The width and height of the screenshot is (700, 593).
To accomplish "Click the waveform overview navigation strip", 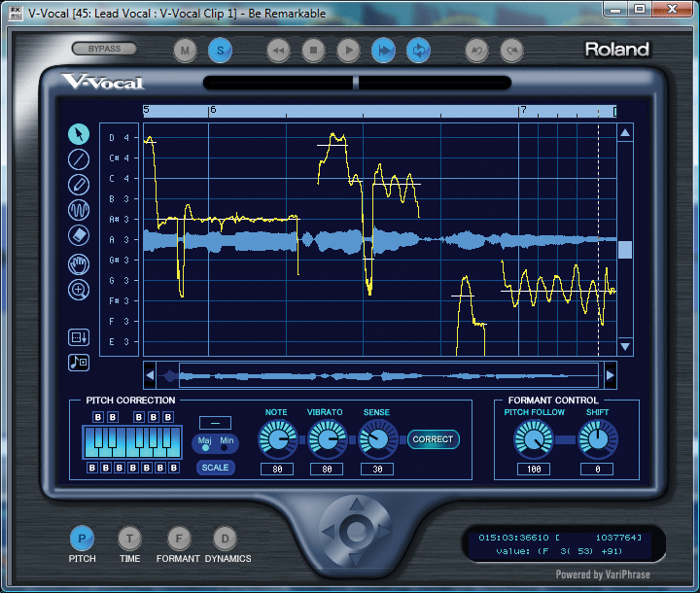I will point(380,375).
